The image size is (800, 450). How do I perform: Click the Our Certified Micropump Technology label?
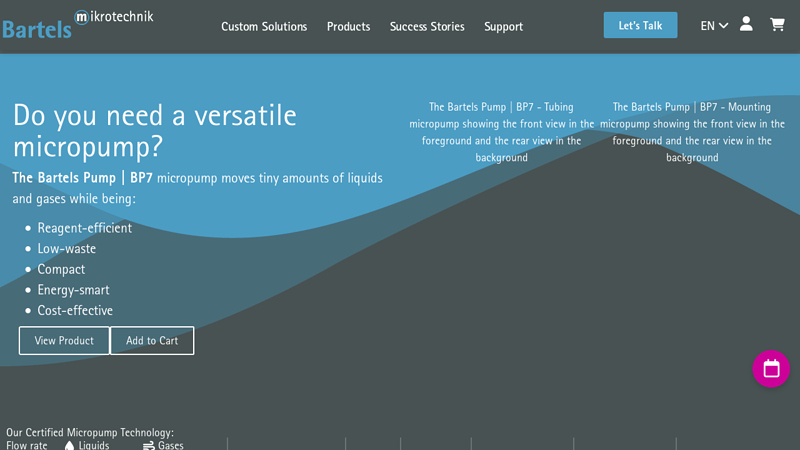(x=90, y=432)
